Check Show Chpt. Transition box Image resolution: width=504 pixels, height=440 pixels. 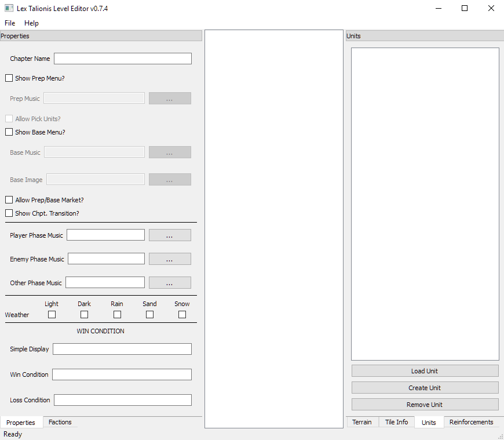point(9,213)
